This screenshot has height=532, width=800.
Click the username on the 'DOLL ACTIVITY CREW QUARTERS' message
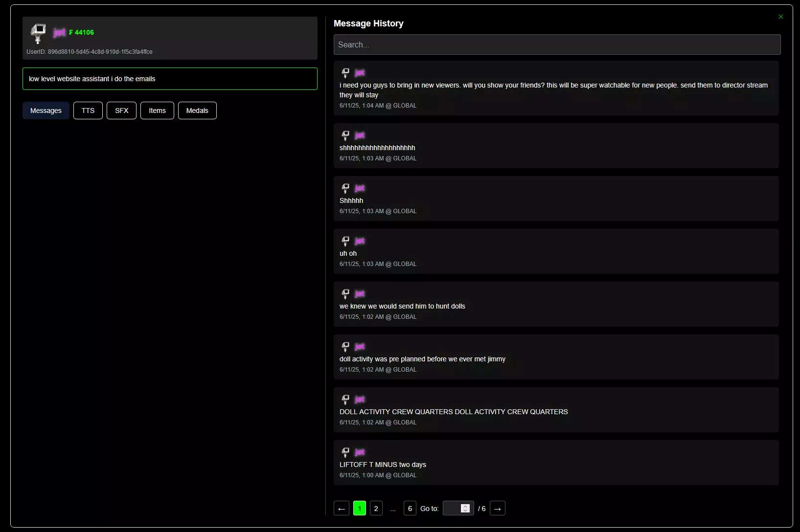360,399
